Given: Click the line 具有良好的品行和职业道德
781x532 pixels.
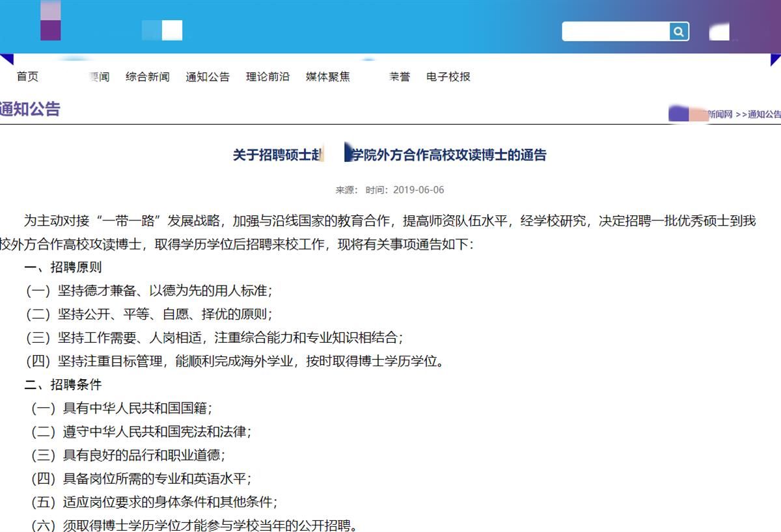Looking at the screenshot, I should (x=128, y=455).
